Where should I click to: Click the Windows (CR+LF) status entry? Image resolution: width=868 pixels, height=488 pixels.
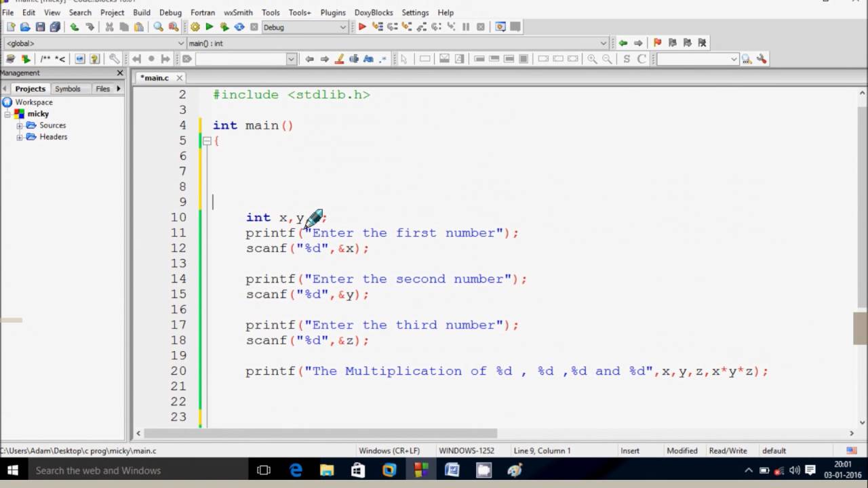pyautogui.click(x=389, y=451)
